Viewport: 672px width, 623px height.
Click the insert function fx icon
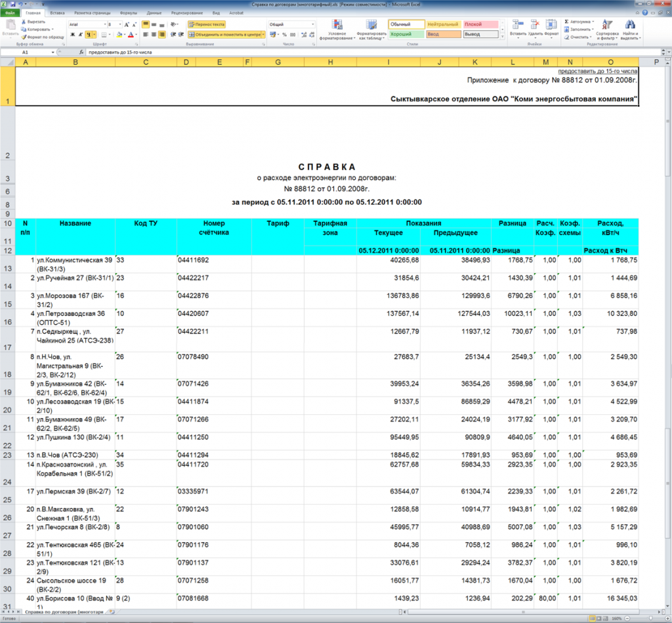pos(81,53)
